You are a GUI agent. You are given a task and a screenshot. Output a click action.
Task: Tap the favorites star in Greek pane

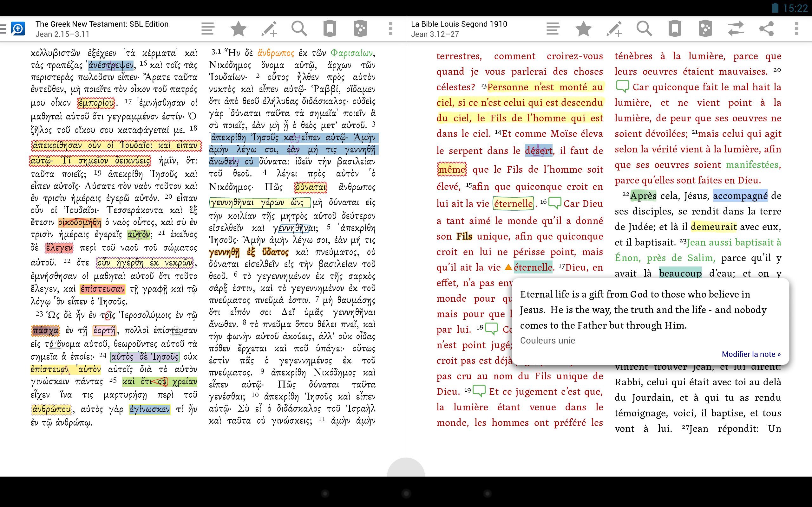[x=238, y=29]
